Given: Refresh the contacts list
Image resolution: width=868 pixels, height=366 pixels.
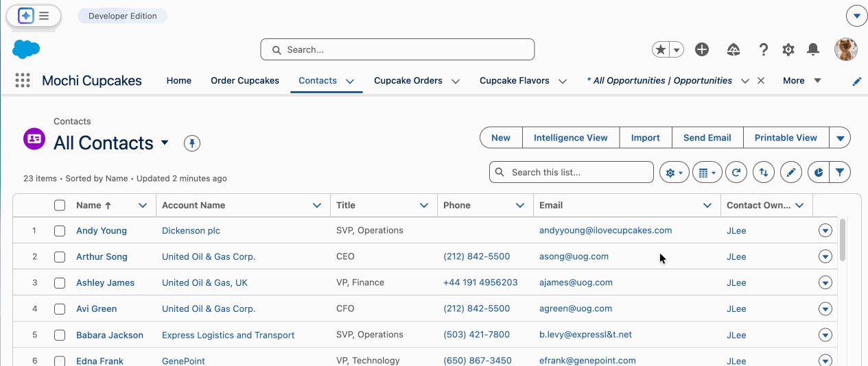Looking at the screenshot, I should coord(736,173).
